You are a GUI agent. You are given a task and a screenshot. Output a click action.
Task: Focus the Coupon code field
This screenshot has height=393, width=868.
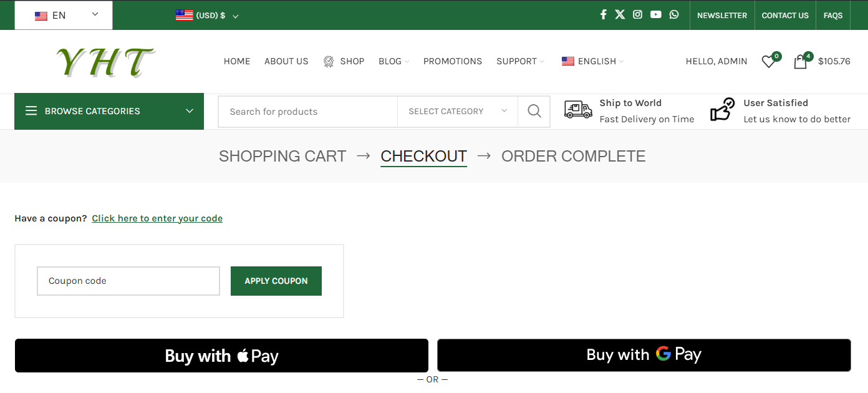point(128,281)
